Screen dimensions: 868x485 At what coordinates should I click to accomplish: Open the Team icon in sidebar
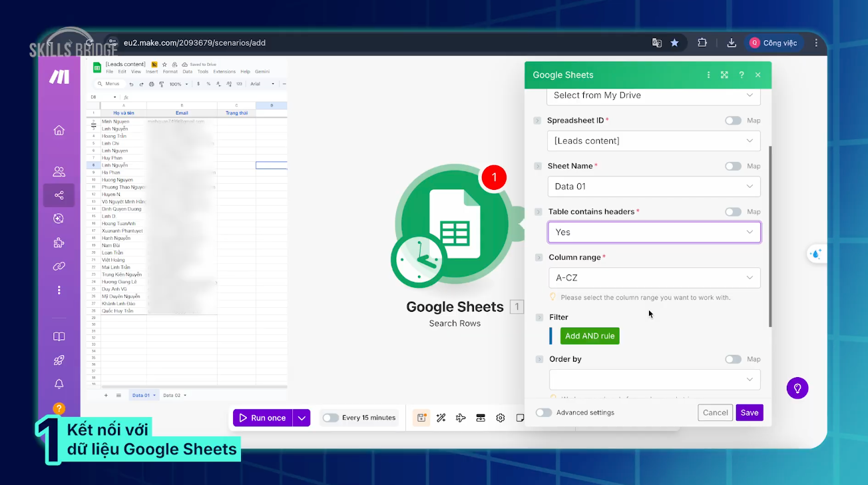click(59, 172)
